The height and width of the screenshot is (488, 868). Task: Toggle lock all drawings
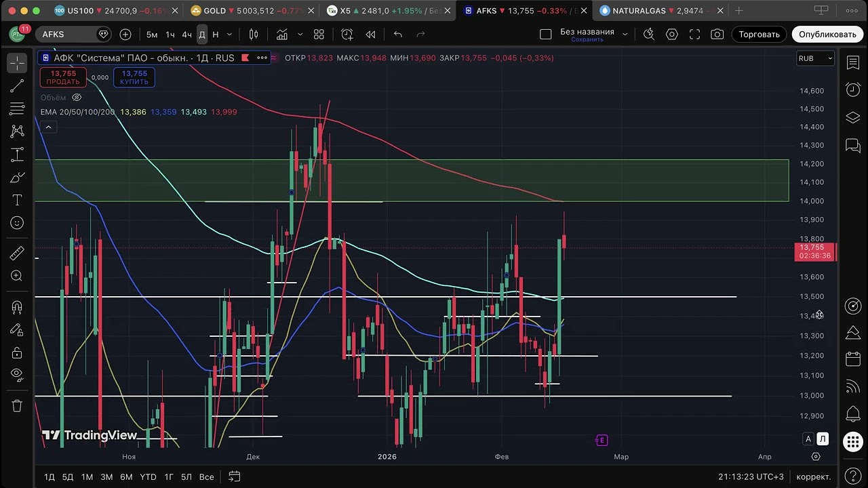tap(17, 353)
